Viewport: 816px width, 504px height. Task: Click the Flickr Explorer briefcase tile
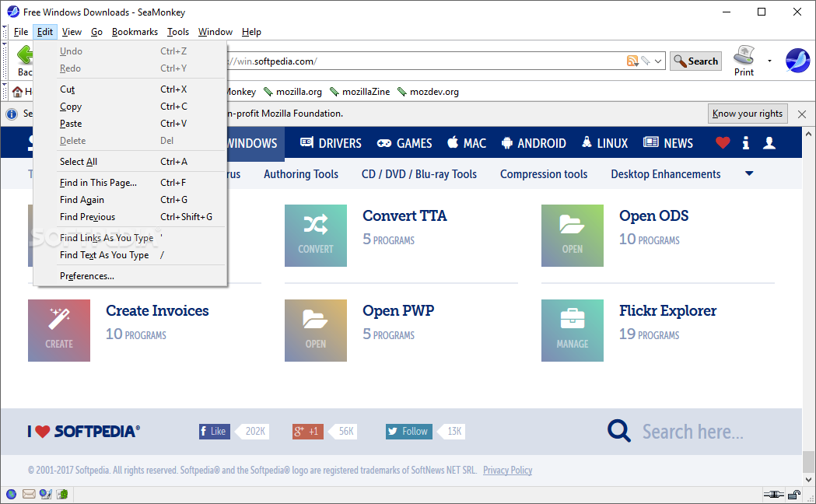pyautogui.click(x=572, y=331)
